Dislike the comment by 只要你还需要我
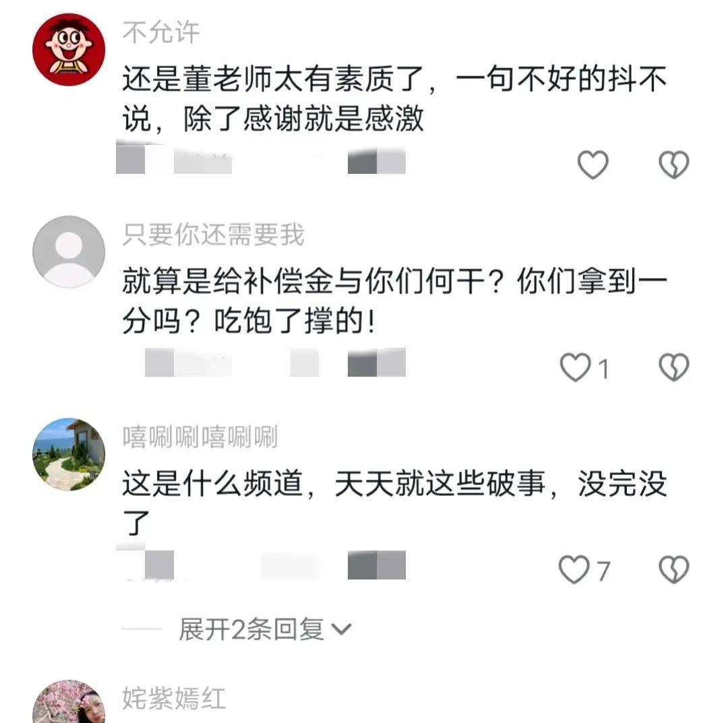 pos(673,367)
